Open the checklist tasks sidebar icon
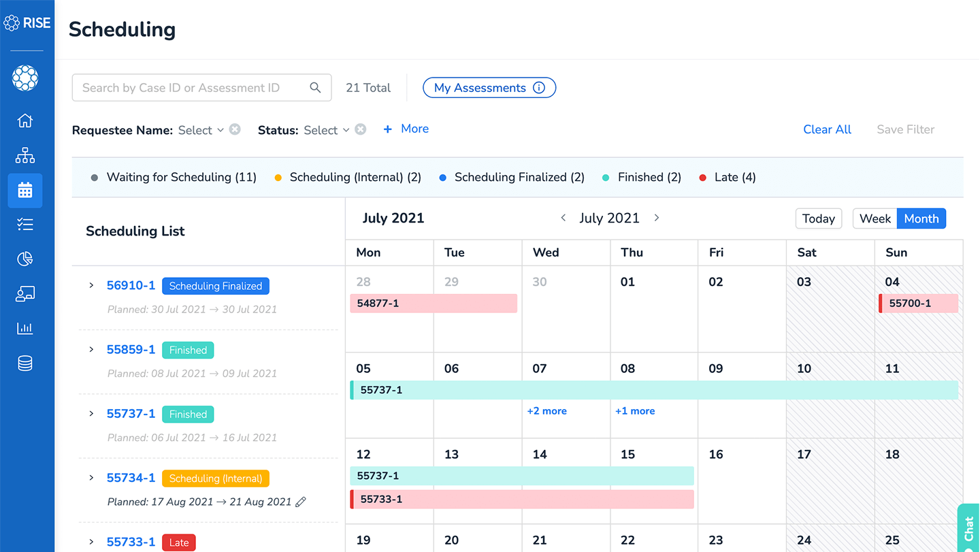980x552 pixels. [x=25, y=225]
